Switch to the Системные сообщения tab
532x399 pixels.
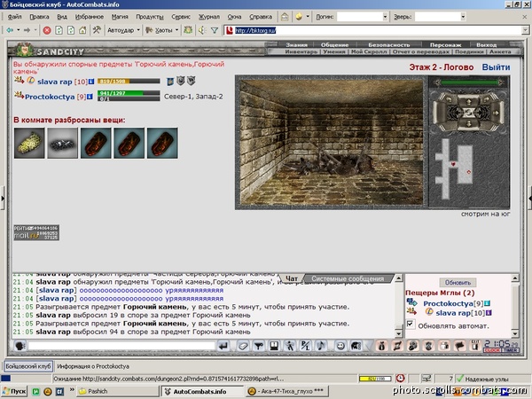(x=348, y=278)
